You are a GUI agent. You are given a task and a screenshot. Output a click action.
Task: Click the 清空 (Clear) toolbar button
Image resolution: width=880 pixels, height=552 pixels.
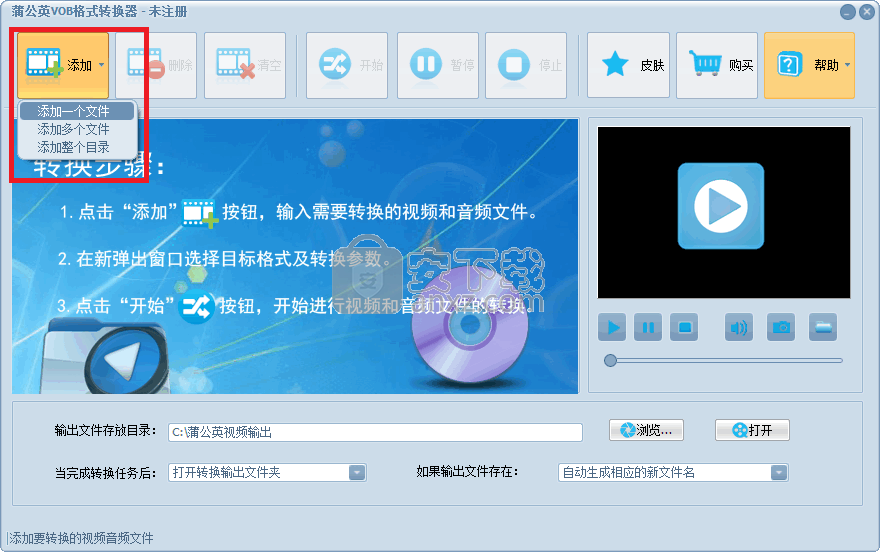(x=245, y=65)
